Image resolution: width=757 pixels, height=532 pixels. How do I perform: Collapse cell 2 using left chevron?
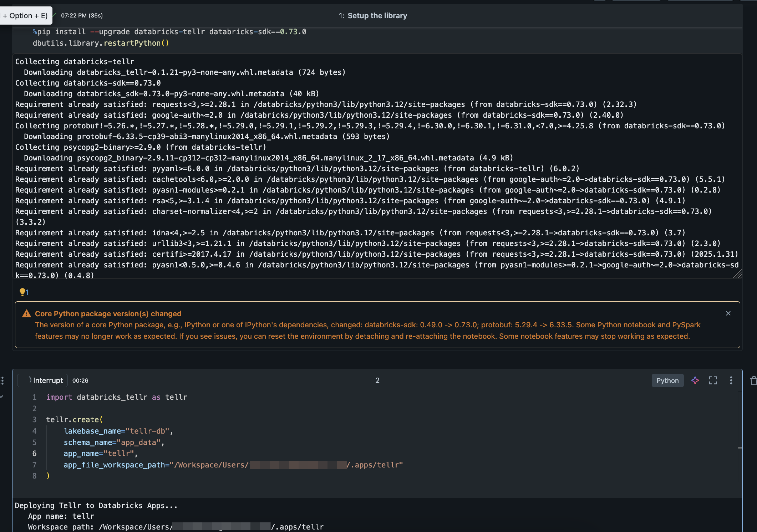pos(2,397)
